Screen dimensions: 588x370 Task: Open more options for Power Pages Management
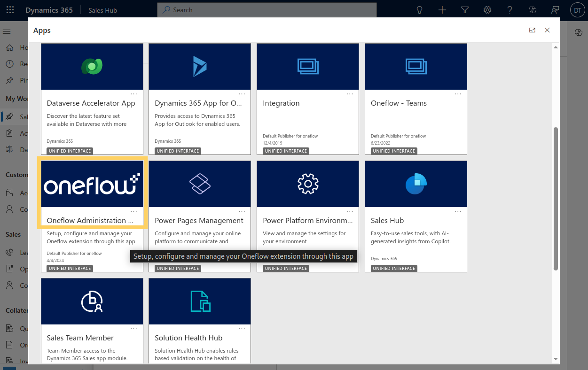click(242, 211)
